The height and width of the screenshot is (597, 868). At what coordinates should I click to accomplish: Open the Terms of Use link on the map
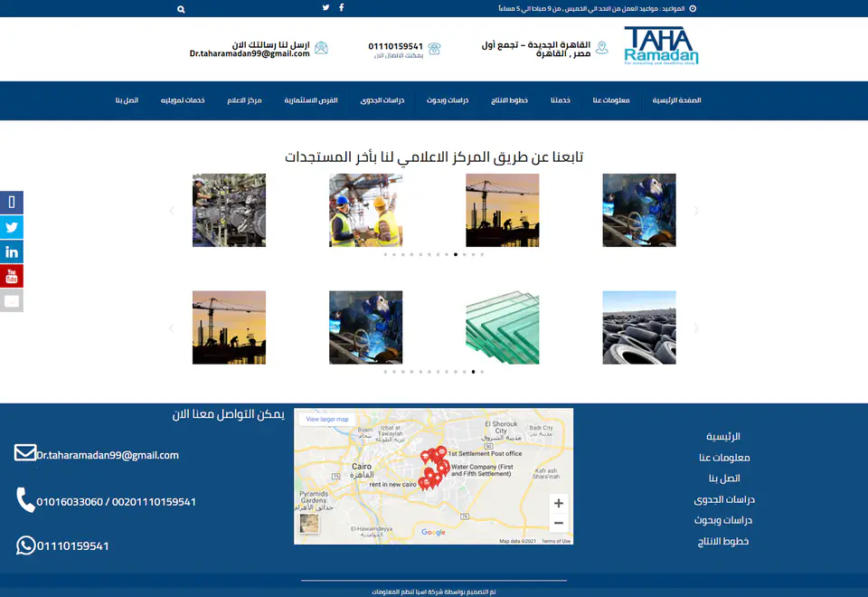point(556,541)
